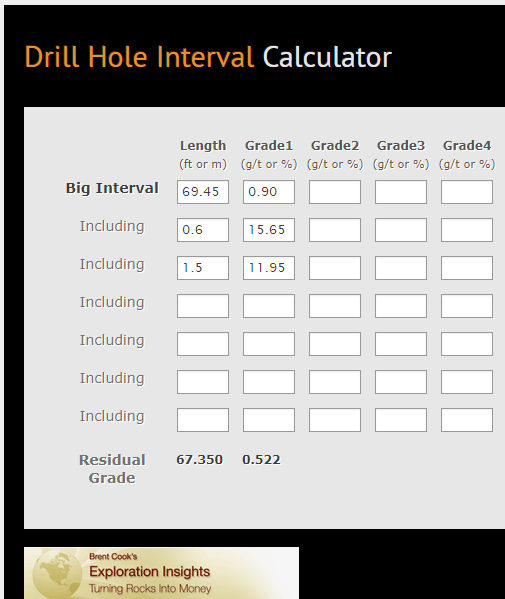Click the Big Interval Grade1 field showing 0.90
Image resolution: width=505 pixels, height=599 pixels.
click(x=269, y=192)
